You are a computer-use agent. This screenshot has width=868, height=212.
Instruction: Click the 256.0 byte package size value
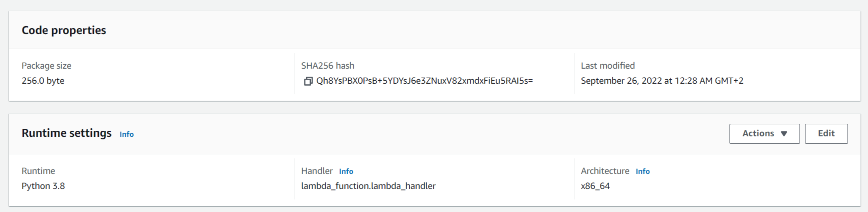(x=43, y=81)
